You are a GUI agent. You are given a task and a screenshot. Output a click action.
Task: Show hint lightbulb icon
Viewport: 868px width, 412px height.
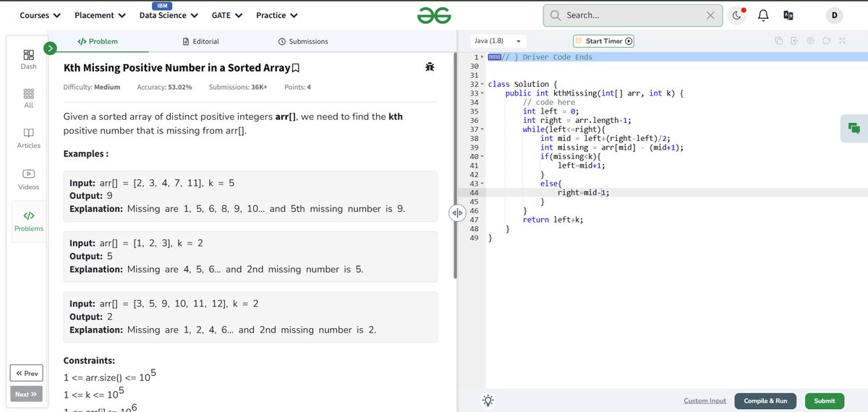click(488, 400)
